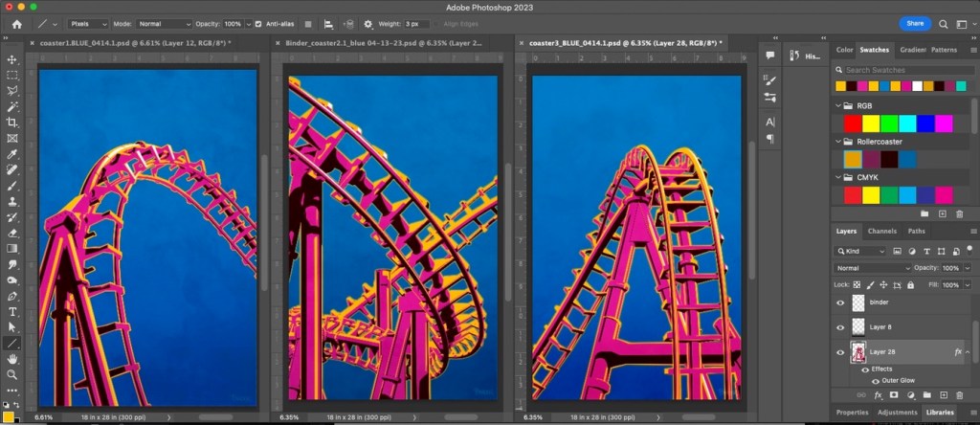This screenshot has height=425, width=980.
Task: Collapse the Rollercoaster swatch group
Action: (x=839, y=142)
